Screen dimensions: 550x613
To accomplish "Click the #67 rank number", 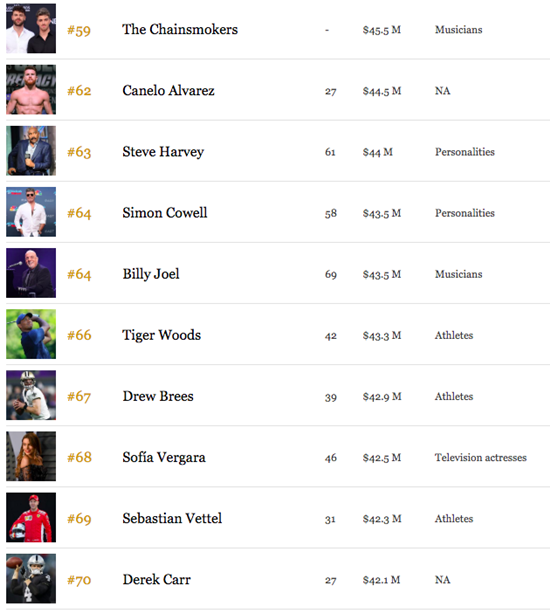I will point(79,396).
